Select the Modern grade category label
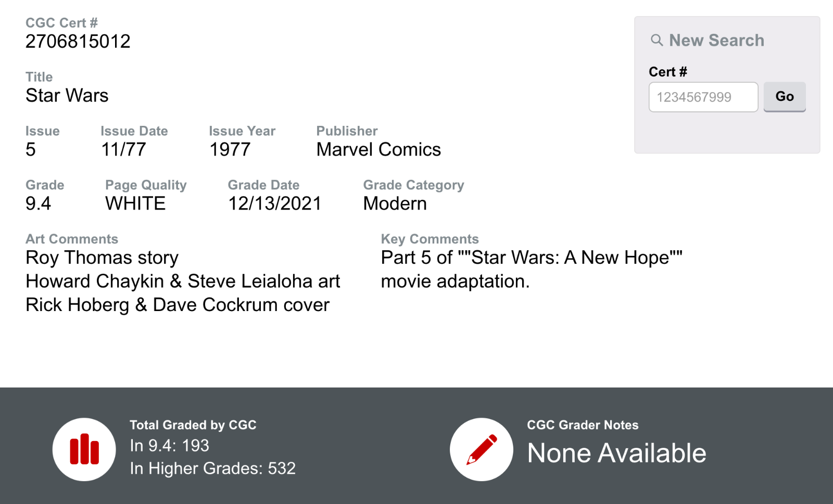 (395, 203)
